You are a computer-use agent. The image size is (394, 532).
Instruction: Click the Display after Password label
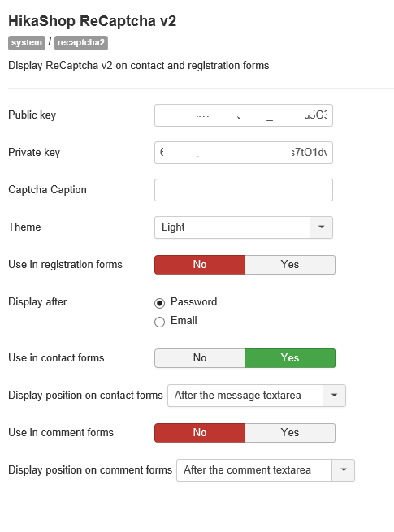pyautogui.click(x=194, y=301)
